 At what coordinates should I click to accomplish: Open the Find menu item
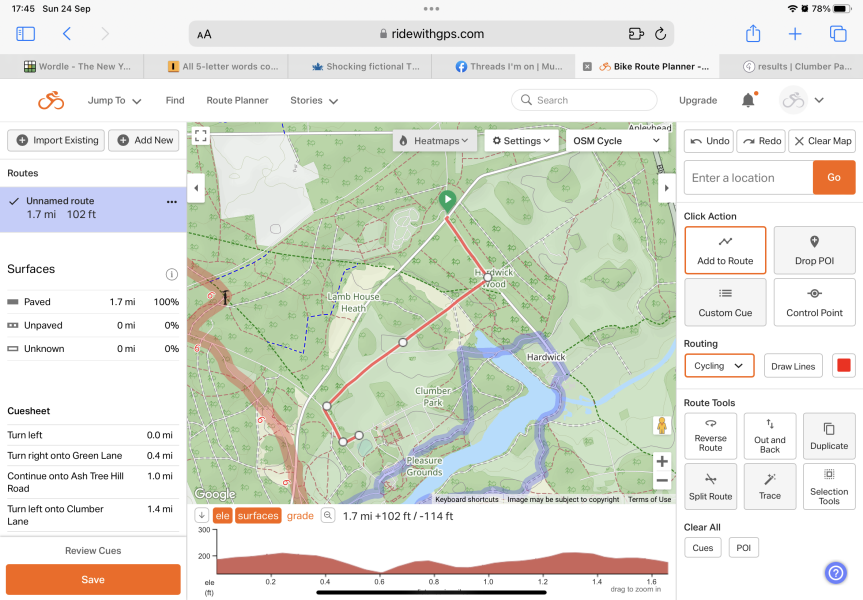pos(175,100)
